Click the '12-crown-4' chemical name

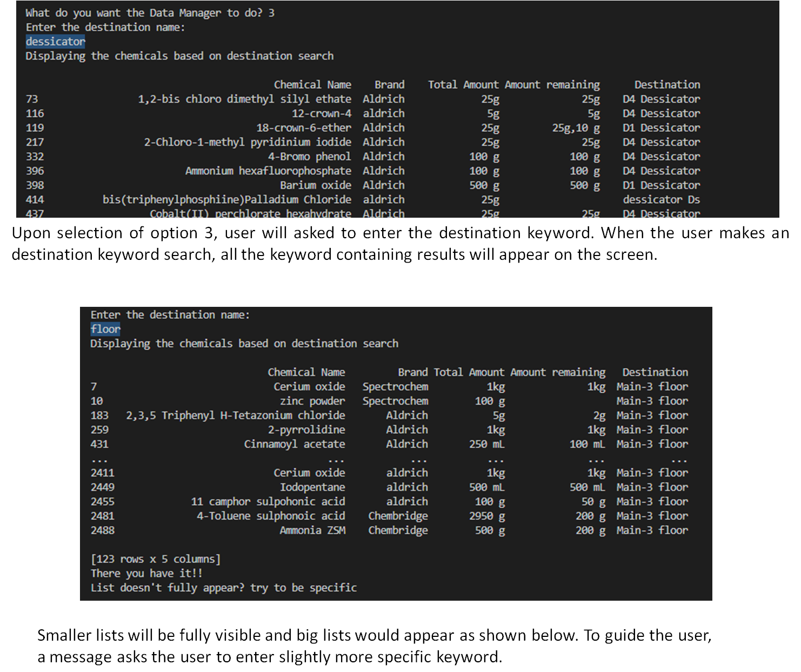[322, 113]
